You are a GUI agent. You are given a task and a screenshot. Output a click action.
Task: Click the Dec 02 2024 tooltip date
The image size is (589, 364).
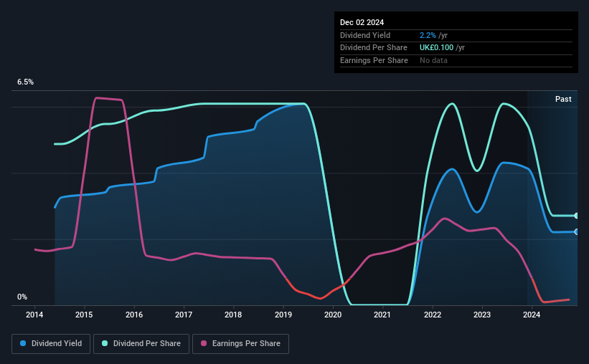pos(362,22)
